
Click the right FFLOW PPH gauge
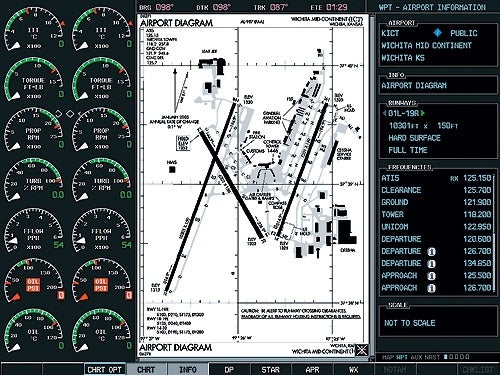click(x=101, y=230)
